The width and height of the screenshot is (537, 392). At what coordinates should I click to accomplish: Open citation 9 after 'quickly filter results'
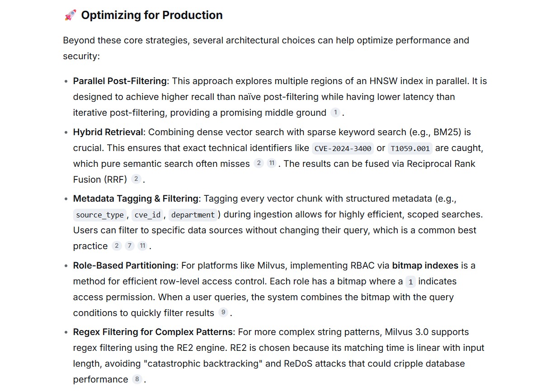[x=223, y=312]
